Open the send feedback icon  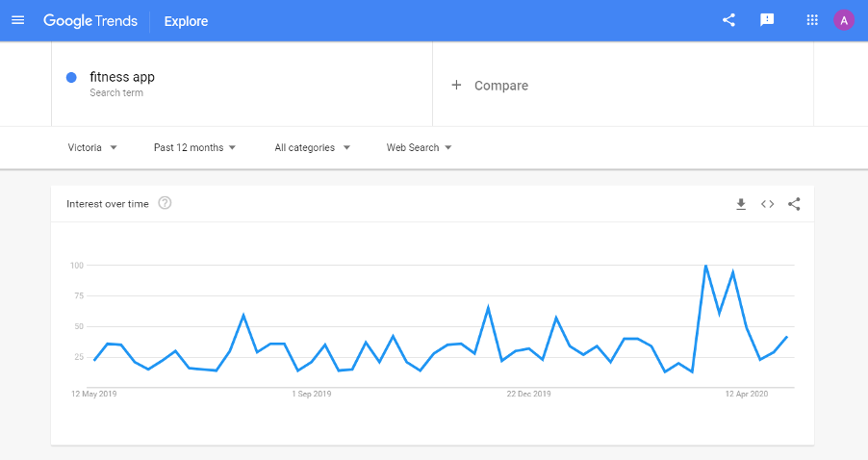[x=767, y=20]
